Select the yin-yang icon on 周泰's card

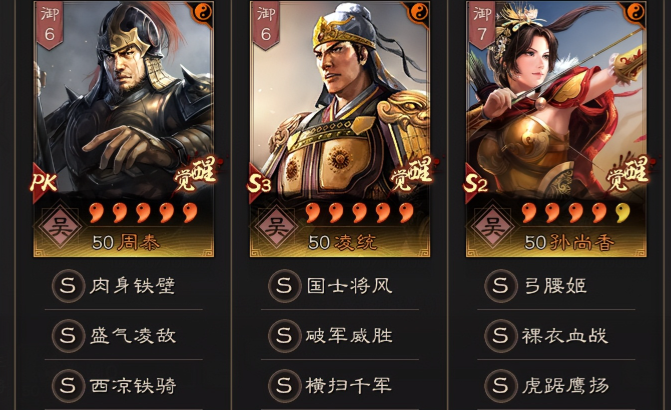pyautogui.click(x=201, y=12)
